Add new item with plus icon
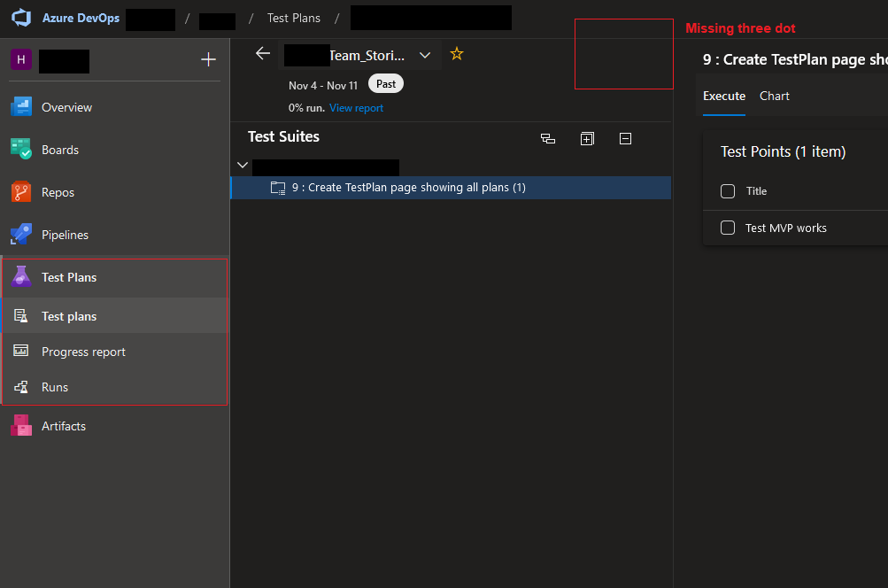This screenshot has width=888, height=588. point(208,59)
